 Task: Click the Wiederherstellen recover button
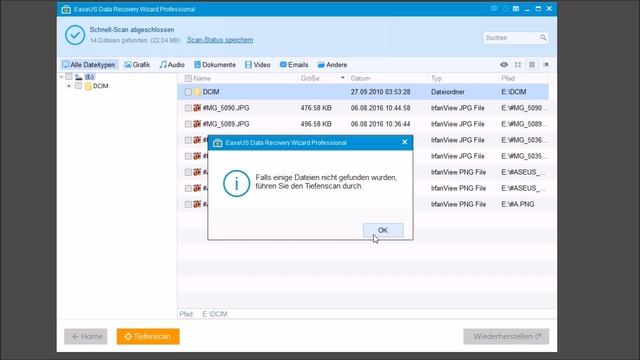coord(506,336)
